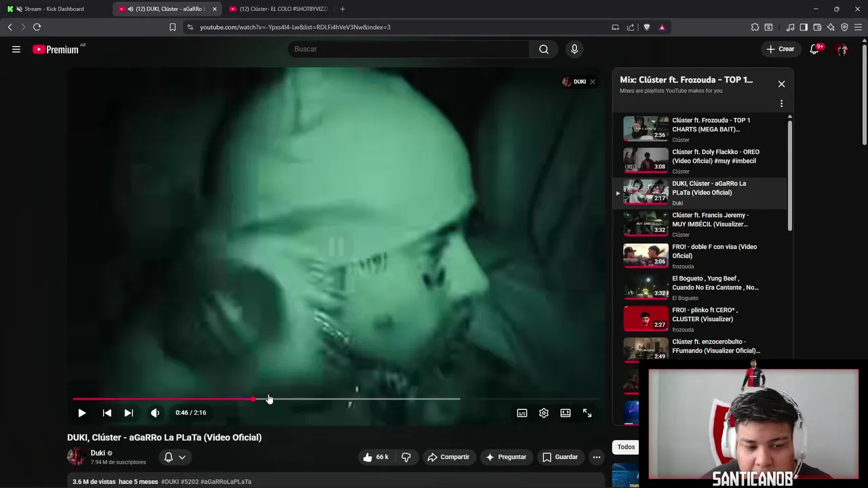This screenshot has width=868, height=488.
Task: Open site settings icon beside URL
Action: 190,27
